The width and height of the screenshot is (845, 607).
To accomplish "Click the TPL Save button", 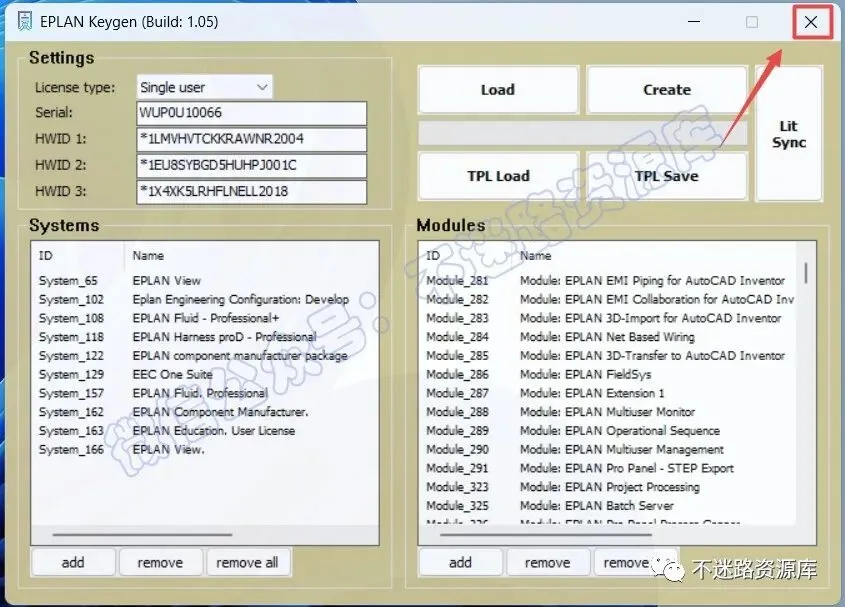I will 667,176.
